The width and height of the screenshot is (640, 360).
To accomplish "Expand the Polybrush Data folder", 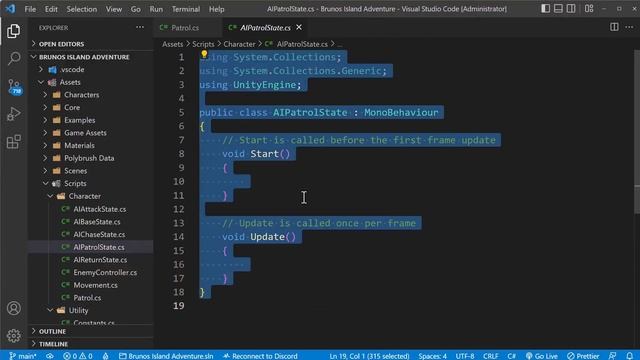I will pos(90,158).
